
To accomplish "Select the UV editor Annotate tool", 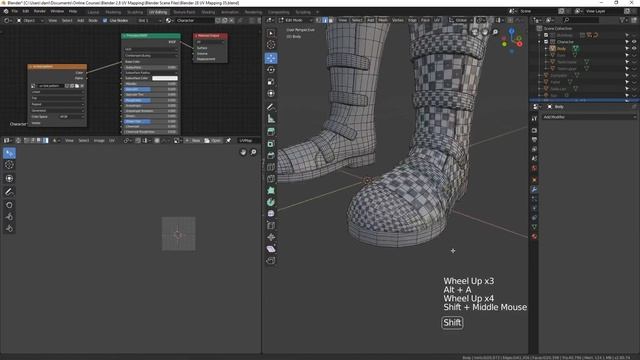I will click(9, 192).
